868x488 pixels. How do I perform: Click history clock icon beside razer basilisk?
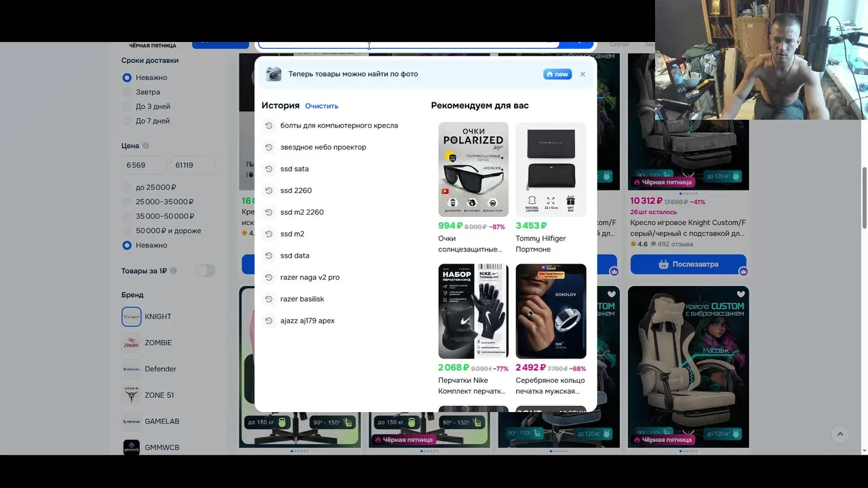pyautogui.click(x=269, y=299)
